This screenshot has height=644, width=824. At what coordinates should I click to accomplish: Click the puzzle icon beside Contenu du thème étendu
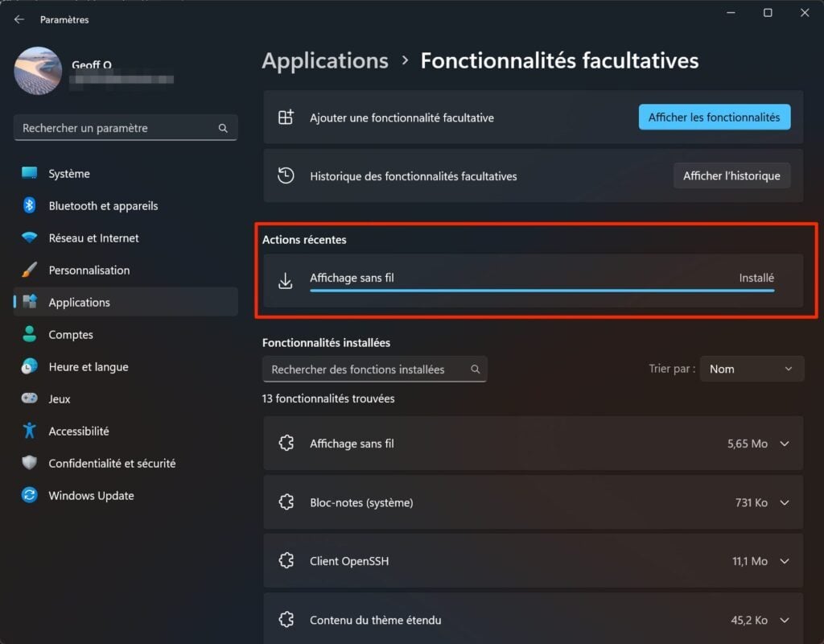click(x=286, y=619)
